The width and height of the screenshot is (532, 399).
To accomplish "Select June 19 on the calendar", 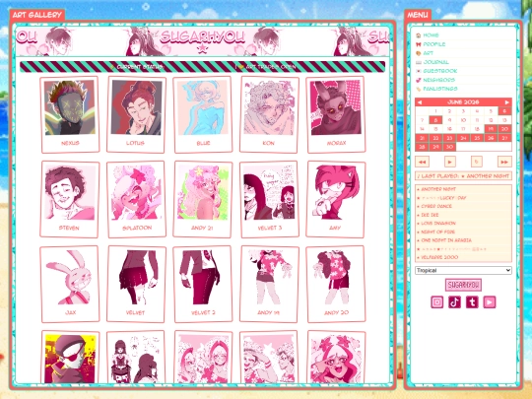I will (491, 129).
